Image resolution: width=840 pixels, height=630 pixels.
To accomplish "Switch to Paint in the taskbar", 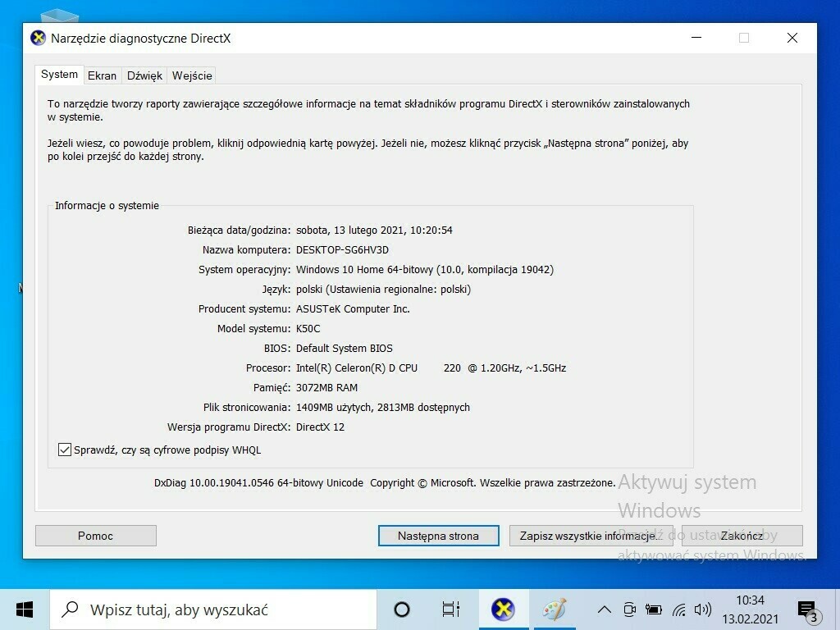I will [555, 609].
